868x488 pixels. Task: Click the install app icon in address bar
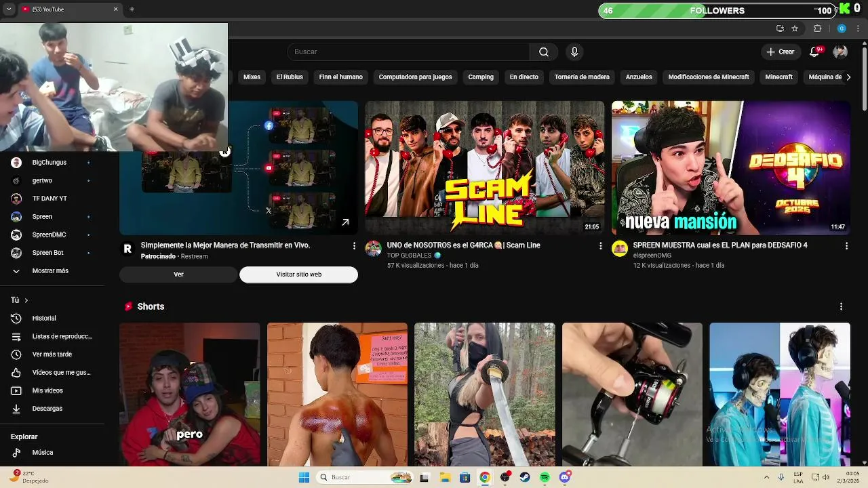pyautogui.click(x=780, y=28)
